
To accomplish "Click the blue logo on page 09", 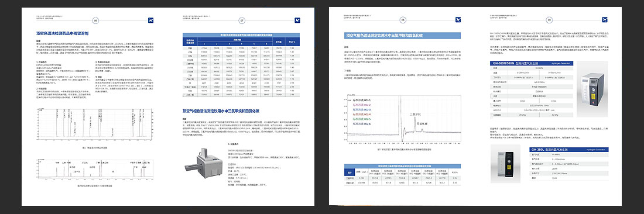I will pyautogui.click(x=605, y=19).
